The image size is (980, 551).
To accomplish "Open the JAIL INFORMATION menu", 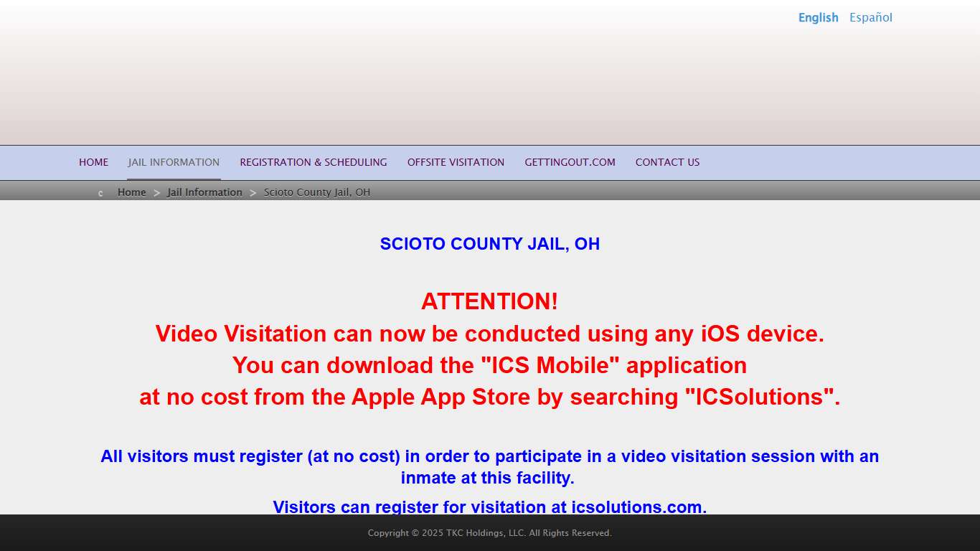I will (x=174, y=162).
